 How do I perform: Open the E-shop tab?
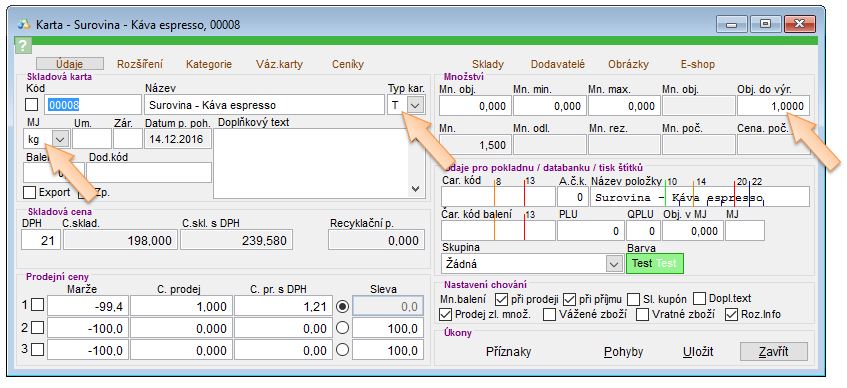697,64
